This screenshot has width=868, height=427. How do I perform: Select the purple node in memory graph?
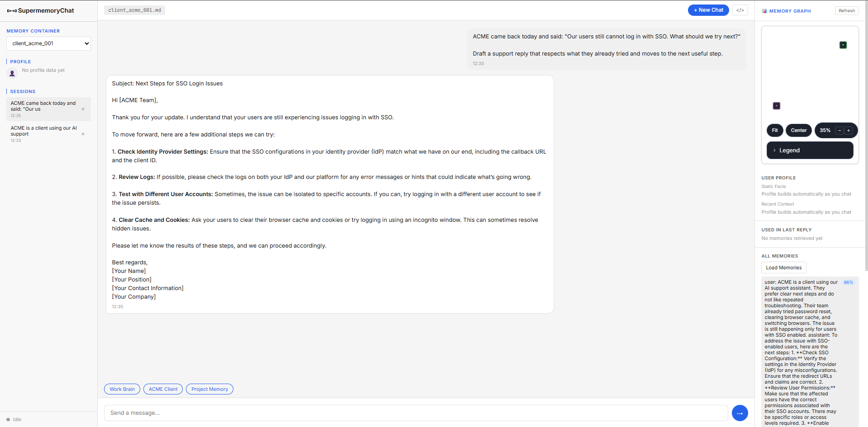pyautogui.click(x=776, y=106)
